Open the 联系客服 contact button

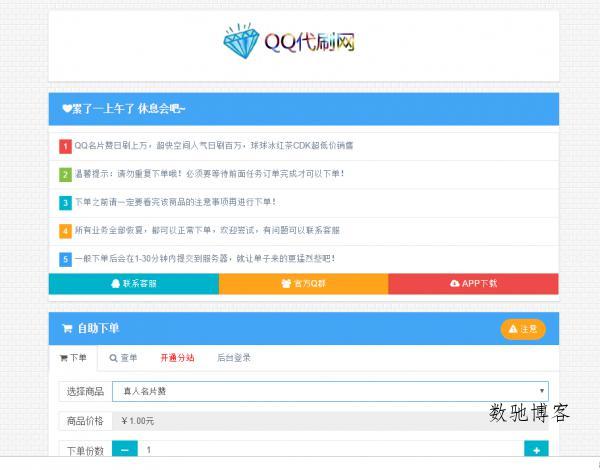pos(134,284)
